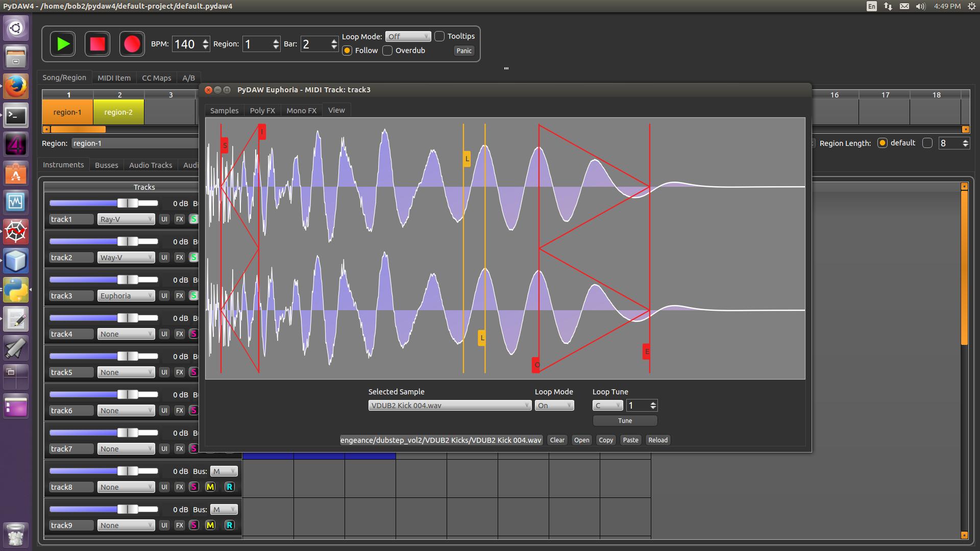Image resolution: width=980 pixels, height=551 pixels.
Task: Select the Follow radio option
Action: click(x=348, y=51)
